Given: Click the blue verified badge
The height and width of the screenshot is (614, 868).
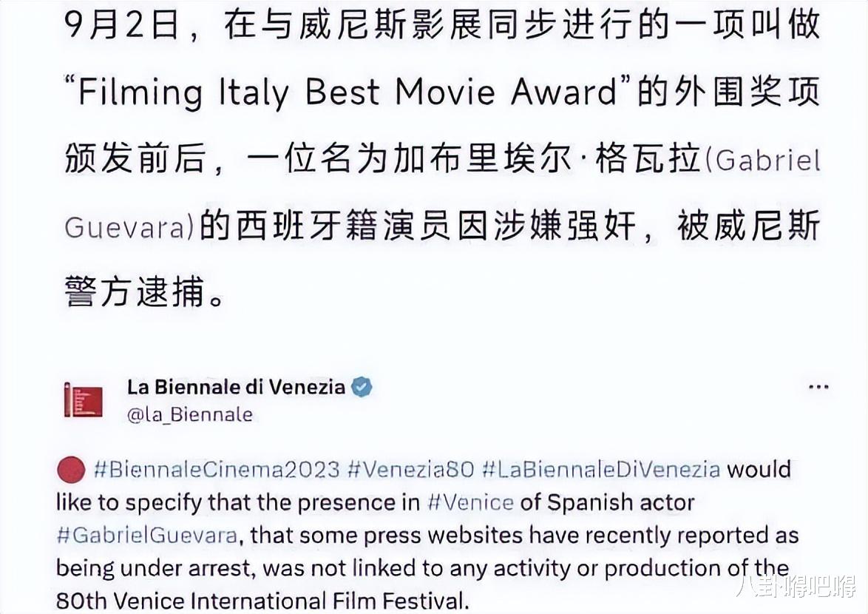Looking at the screenshot, I should [362, 386].
